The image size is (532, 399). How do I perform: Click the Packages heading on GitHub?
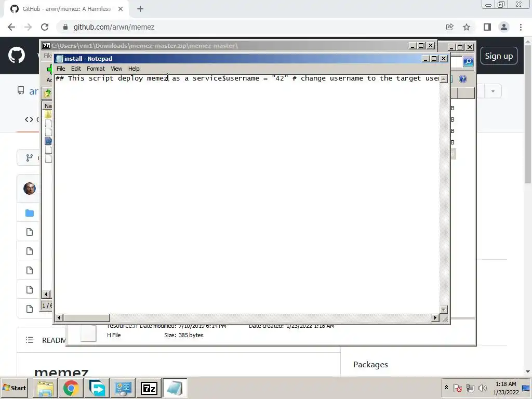pyautogui.click(x=370, y=364)
